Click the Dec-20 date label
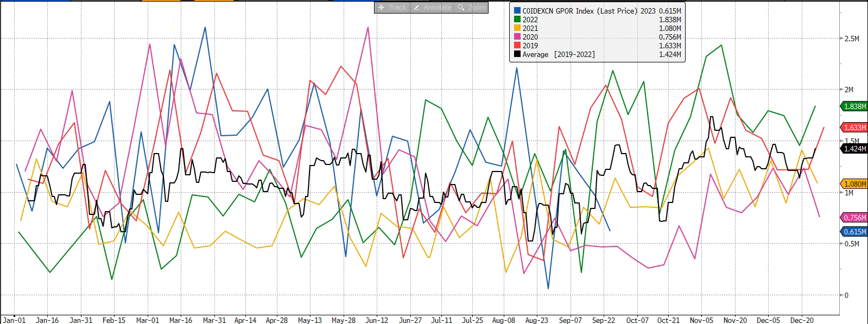 click(x=802, y=320)
